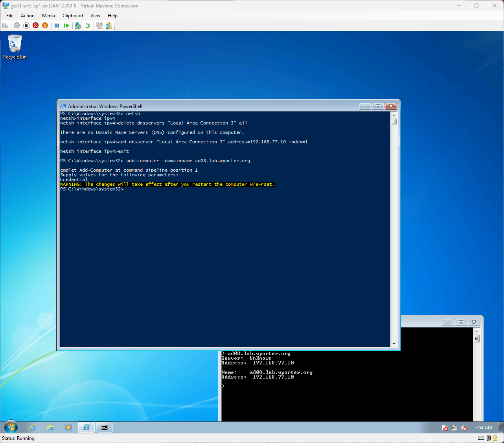The width and height of the screenshot is (504, 443).
Task: Click 'Name: ad08.lab.wporter.org' in Command Prompt
Action: 267,372
